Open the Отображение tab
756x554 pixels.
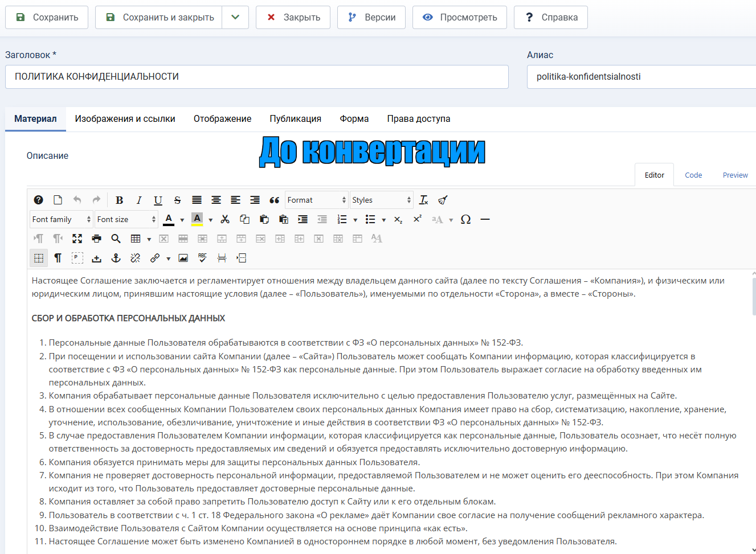(x=223, y=118)
